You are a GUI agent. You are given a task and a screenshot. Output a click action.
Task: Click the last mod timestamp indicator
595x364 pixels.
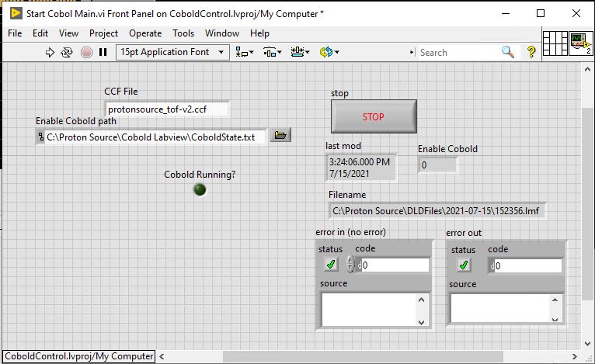[x=361, y=168]
